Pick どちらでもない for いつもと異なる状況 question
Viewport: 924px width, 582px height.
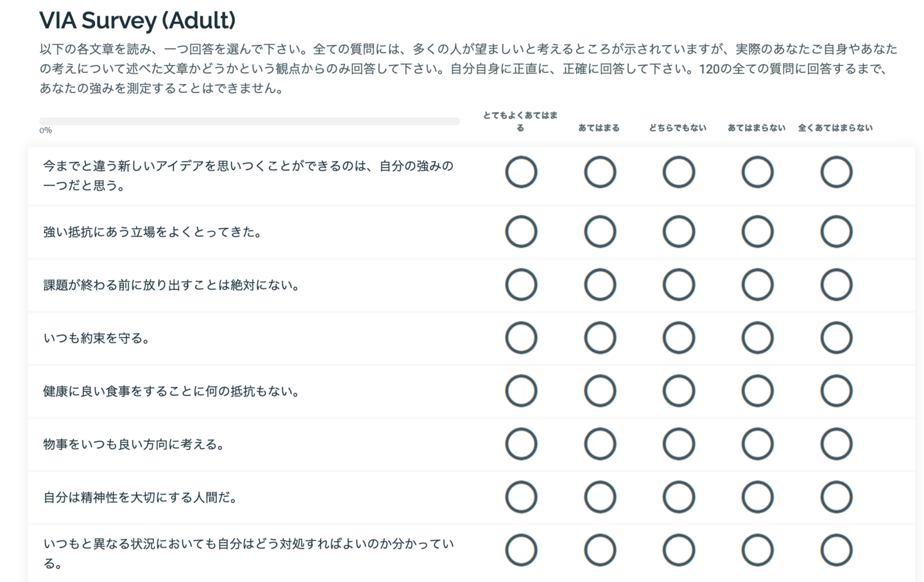point(678,551)
